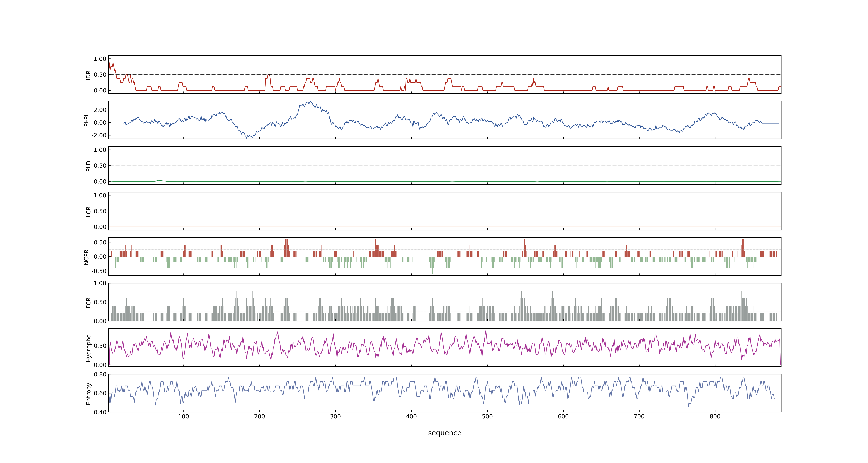Click the IDR y-axis label

tap(88, 75)
